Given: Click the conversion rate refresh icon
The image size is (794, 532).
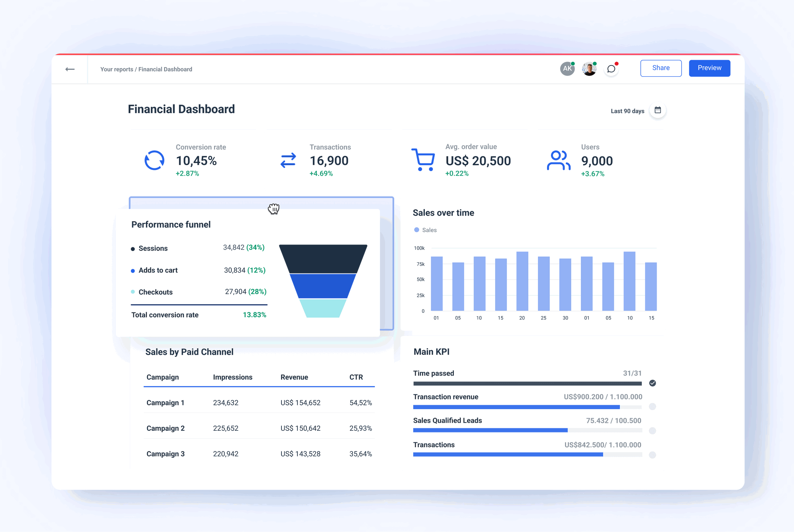Looking at the screenshot, I should point(154,160).
